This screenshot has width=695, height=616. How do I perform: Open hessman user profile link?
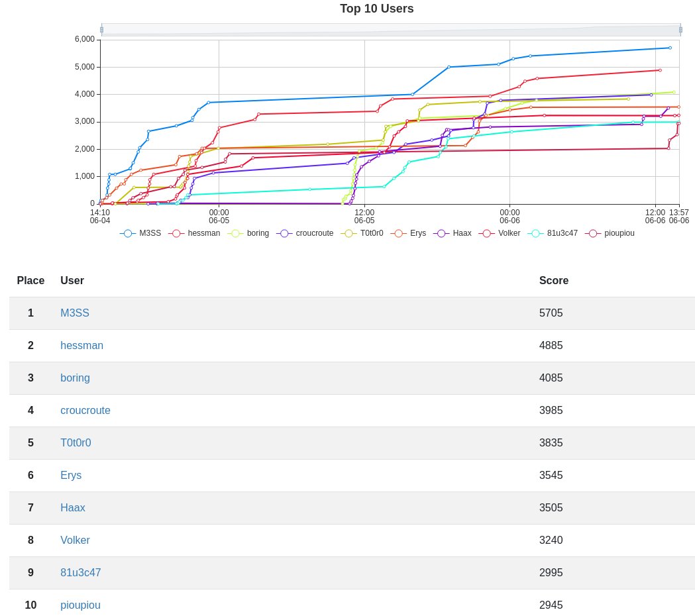click(x=81, y=345)
